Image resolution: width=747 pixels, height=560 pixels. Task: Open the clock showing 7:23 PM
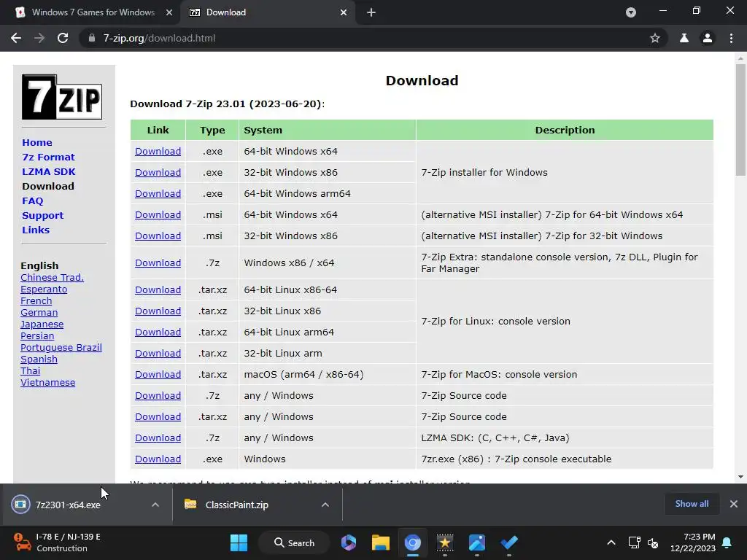693,542
